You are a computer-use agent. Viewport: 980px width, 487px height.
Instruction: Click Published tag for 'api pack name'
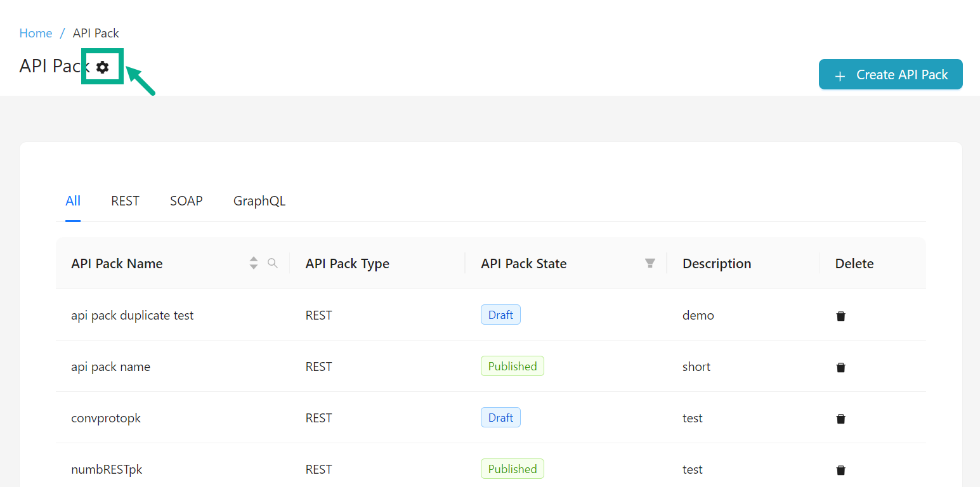pos(512,367)
